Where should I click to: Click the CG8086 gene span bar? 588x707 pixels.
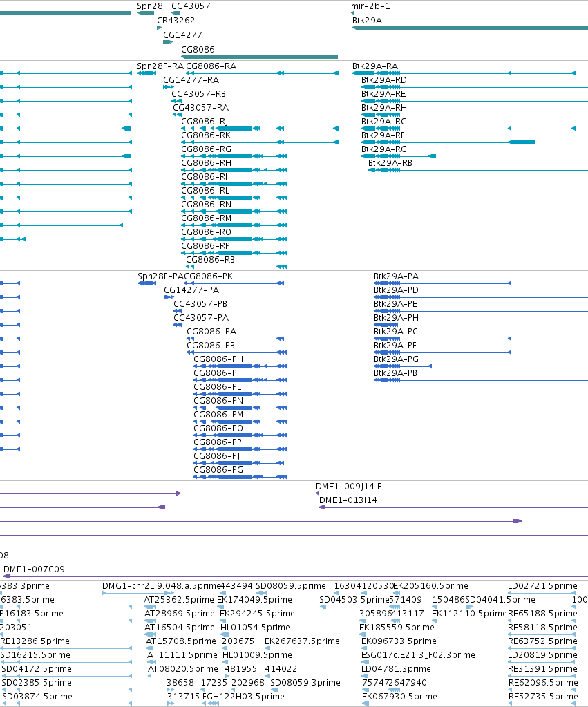click(259, 57)
